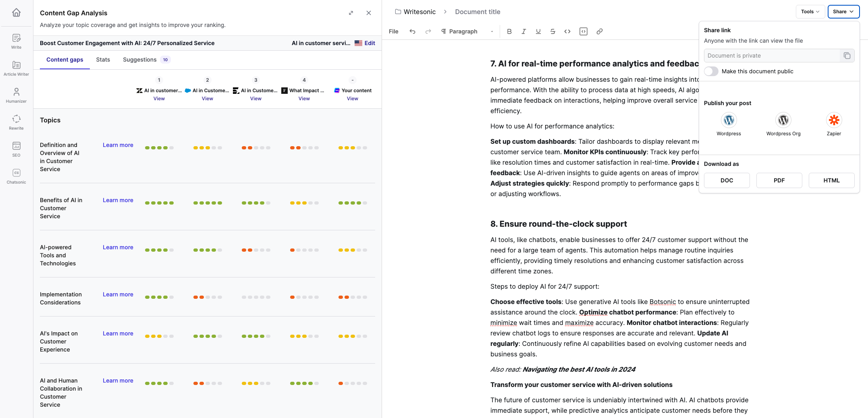Toggle bold formatting

[x=509, y=31]
